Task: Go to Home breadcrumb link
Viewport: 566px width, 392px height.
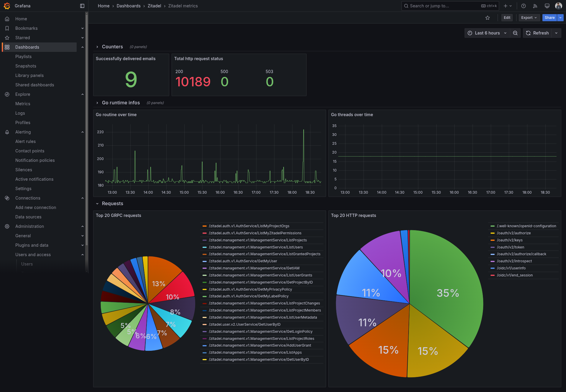Action: pos(103,6)
